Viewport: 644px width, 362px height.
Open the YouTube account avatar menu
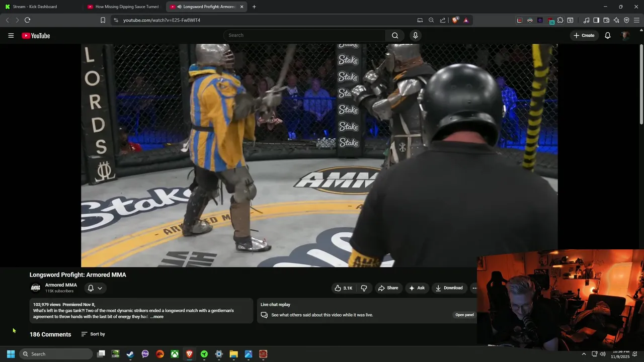coord(625,36)
